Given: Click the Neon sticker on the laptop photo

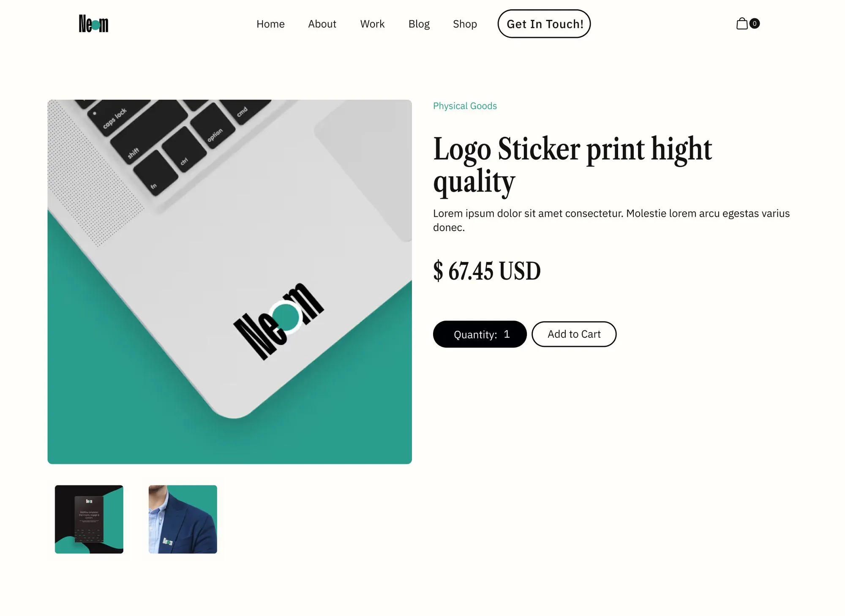Looking at the screenshot, I should [279, 321].
